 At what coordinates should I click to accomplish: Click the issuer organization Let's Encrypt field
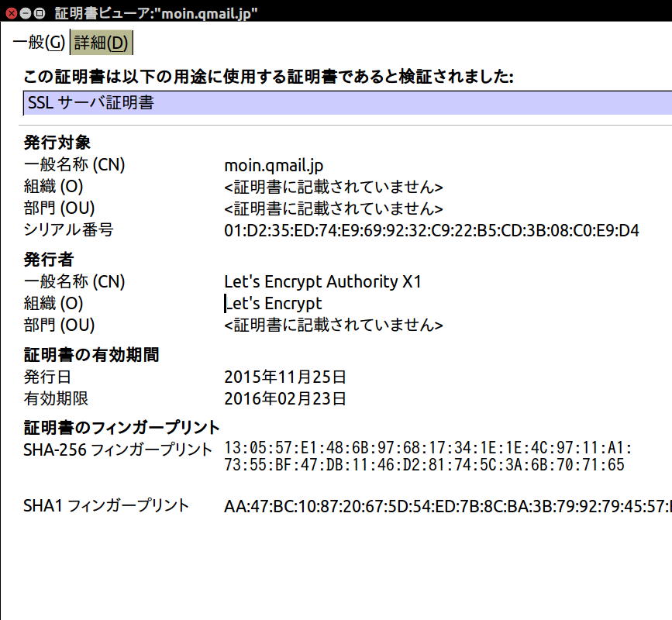(x=273, y=303)
